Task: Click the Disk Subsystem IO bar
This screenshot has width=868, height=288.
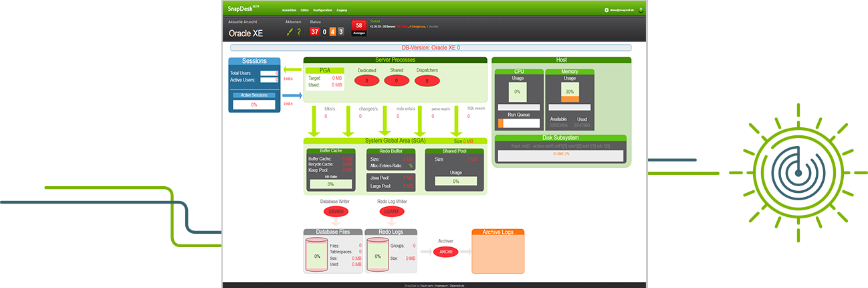Action: point(560,155)
